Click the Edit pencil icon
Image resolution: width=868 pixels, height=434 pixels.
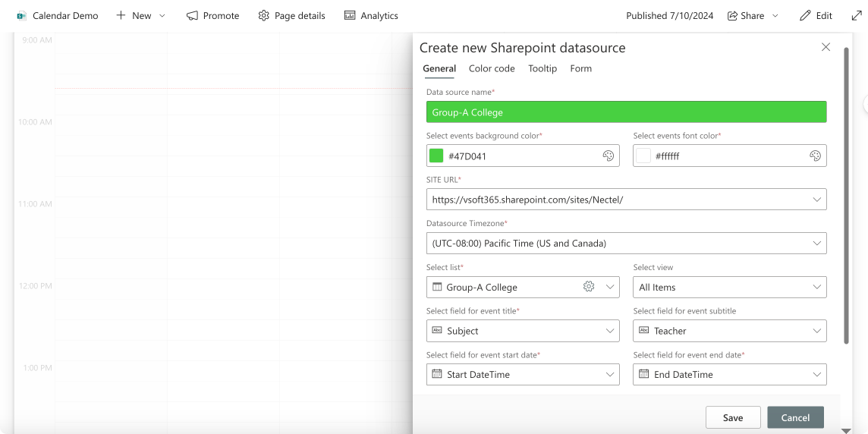[806, 15]
